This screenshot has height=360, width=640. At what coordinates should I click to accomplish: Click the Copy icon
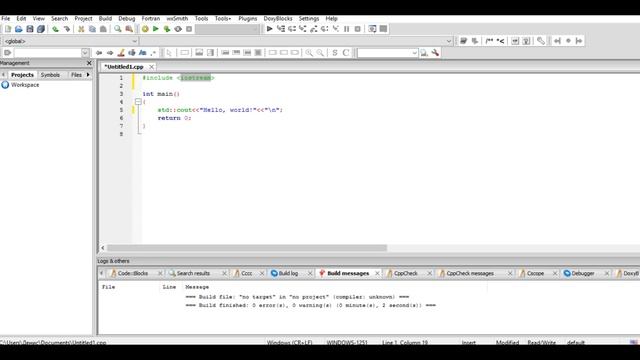92,29
